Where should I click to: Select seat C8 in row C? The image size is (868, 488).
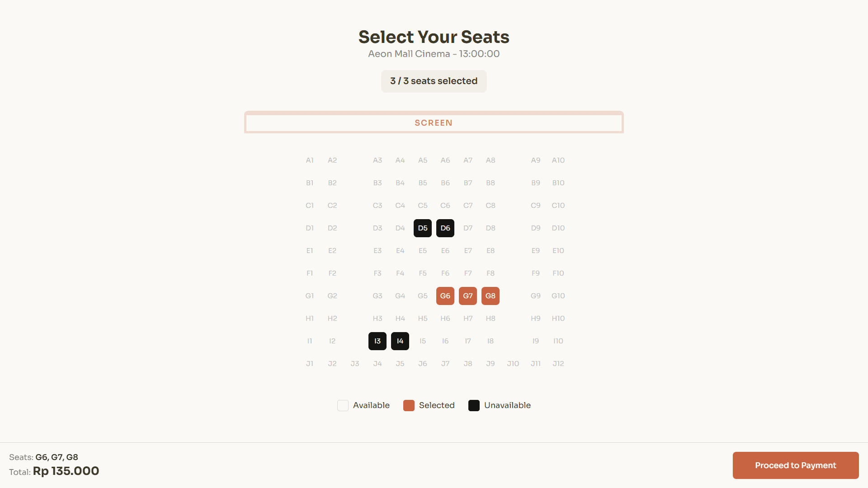[491, 205]
